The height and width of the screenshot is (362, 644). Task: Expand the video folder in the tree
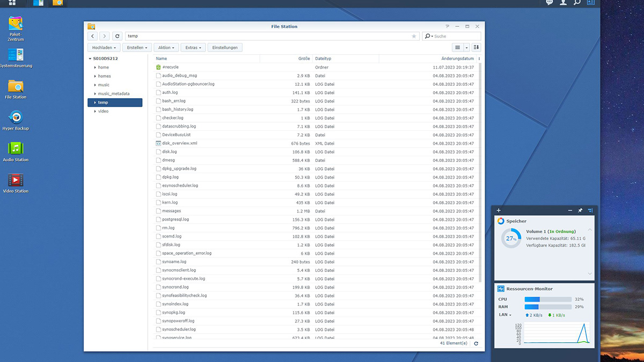[x=95, y=111]
